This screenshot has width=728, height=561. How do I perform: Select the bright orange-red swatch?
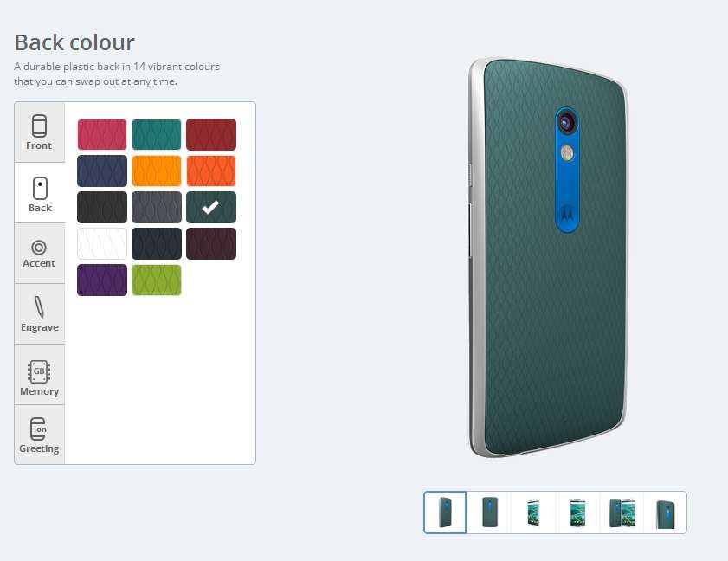[211, 171]
